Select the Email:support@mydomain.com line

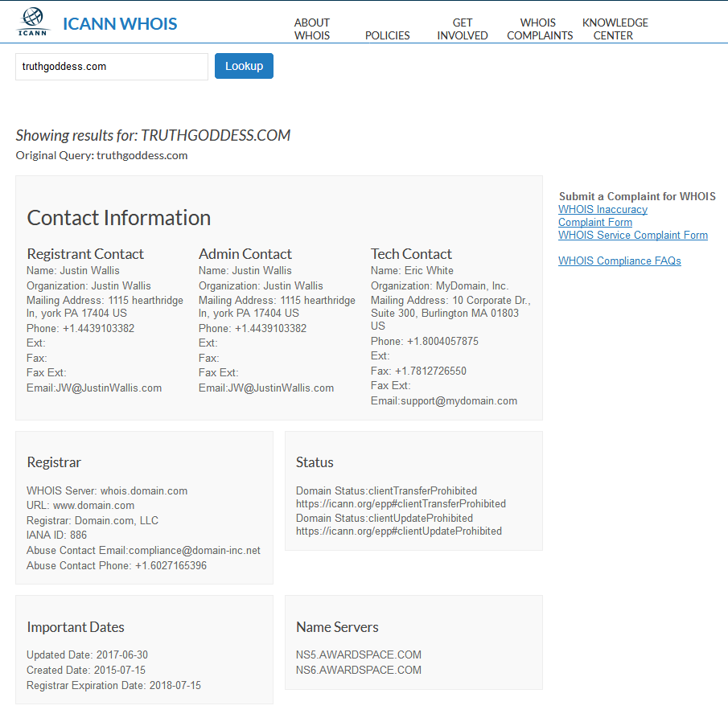tap(444, 401)
